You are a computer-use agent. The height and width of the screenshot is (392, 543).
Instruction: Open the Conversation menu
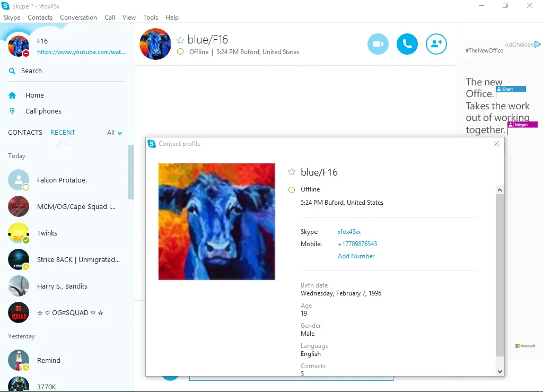(x=78, y=18)
